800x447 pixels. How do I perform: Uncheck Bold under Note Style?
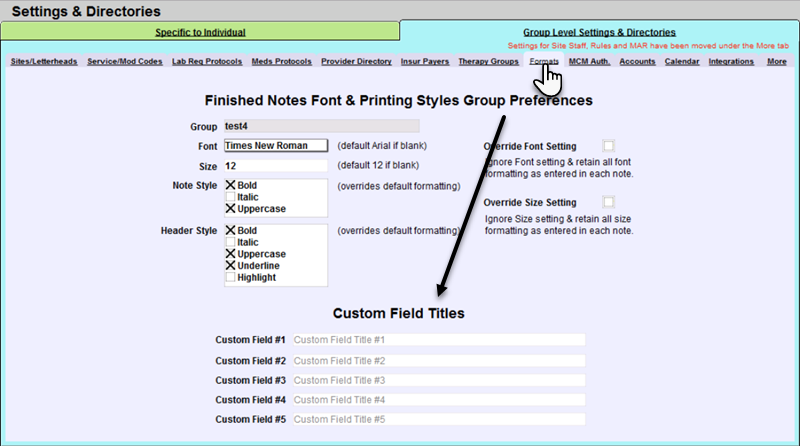231,185
